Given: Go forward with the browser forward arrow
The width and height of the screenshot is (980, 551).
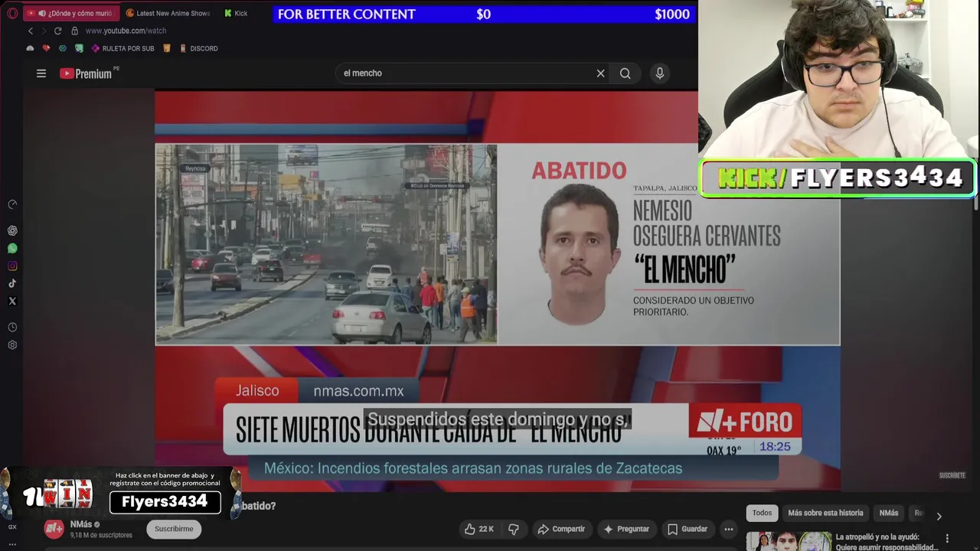Looking at the screenshot, I should [x=44, y=31].
